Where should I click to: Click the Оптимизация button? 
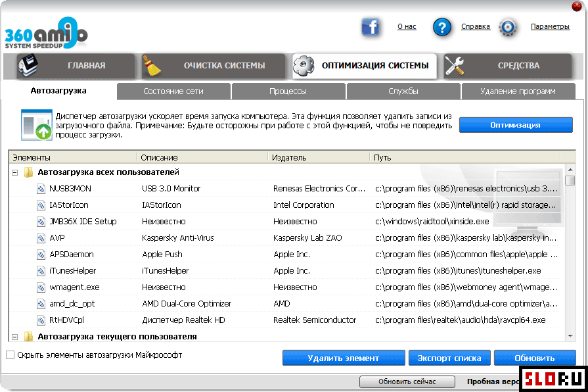pos(516,125)
